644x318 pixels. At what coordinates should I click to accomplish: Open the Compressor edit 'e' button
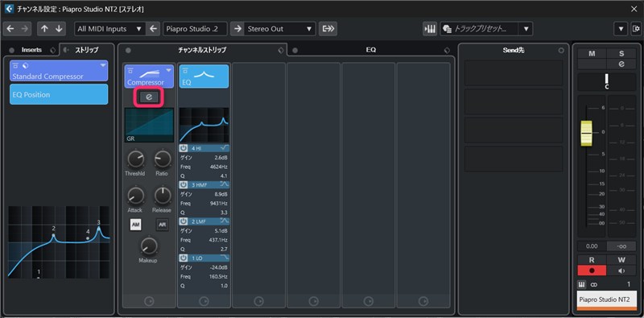[149, 97]
